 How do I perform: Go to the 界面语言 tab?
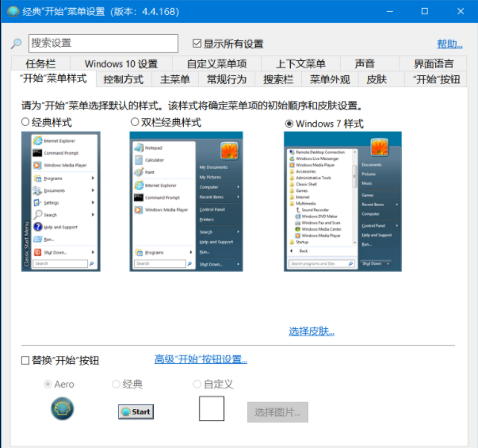[434, 63]
